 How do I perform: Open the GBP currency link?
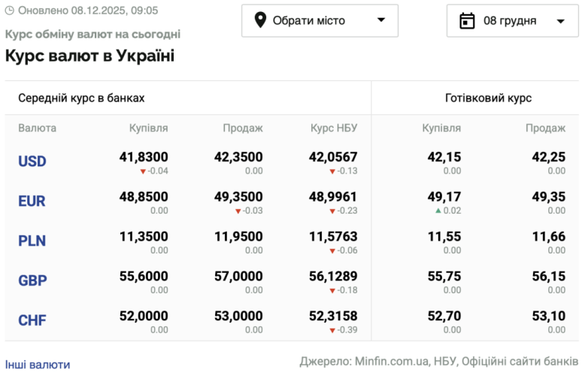click(32, 281)
